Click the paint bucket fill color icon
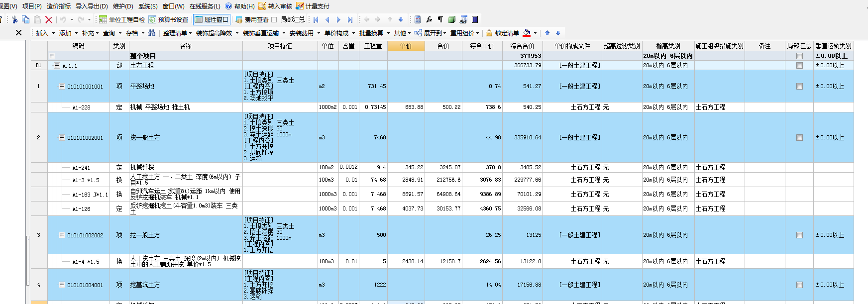Image resolution: width=868 pixels, height=304 pixels. [x=527, y=33]
